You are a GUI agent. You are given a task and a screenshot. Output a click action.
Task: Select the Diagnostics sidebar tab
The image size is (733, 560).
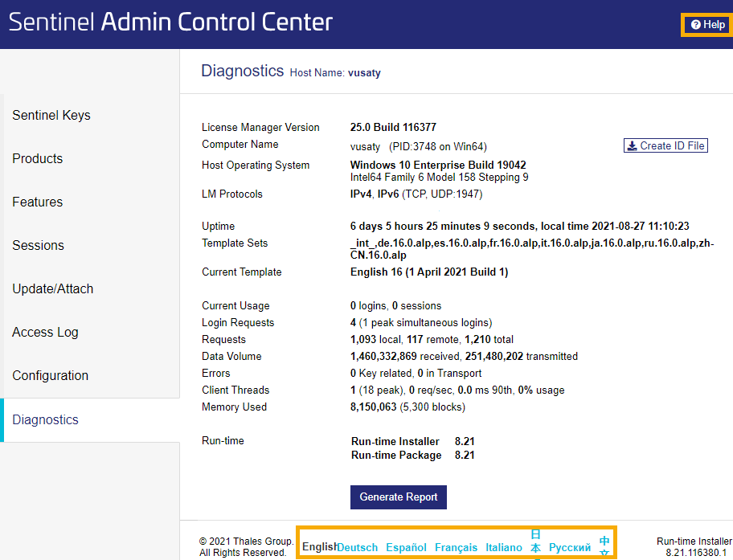point(46,419)
